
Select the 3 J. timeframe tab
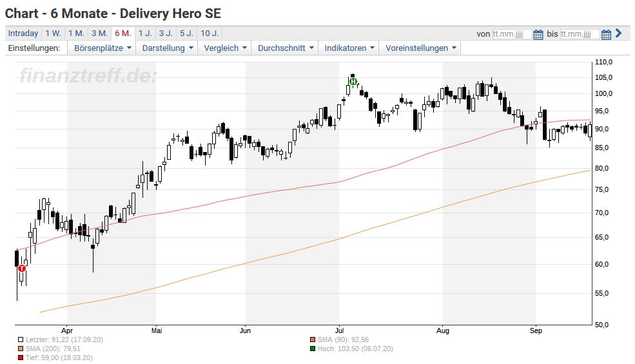pyautogui.click(x=166, y=34)
